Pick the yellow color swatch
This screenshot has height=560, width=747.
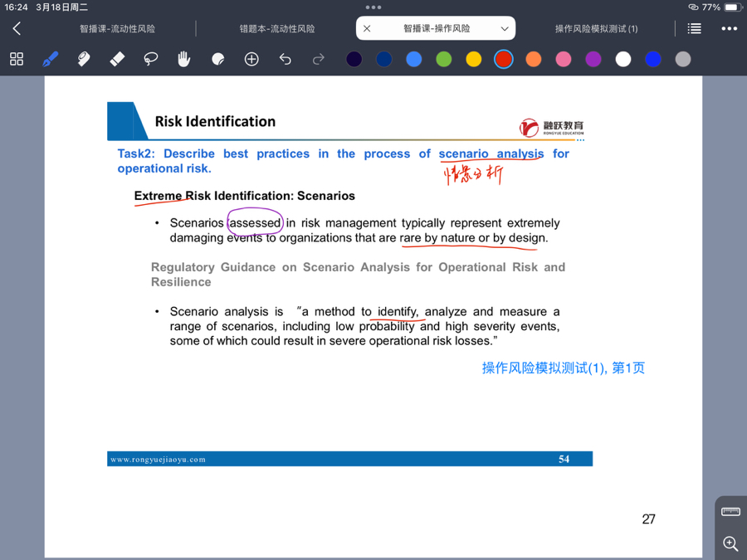point(474,59)
